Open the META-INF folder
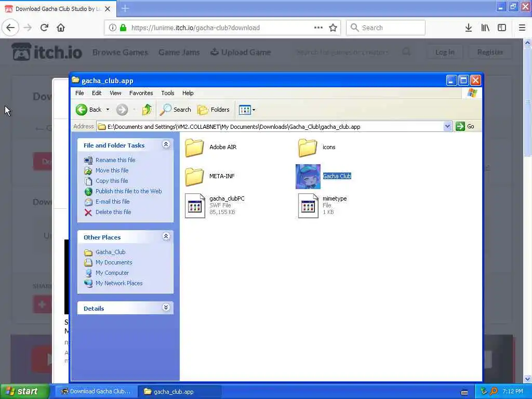The width and height of the screenshot is (532, 399). coord(210,177)
